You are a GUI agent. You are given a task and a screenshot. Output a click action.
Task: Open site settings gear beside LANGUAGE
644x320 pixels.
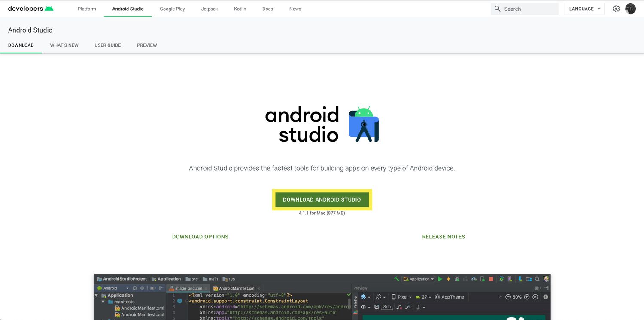pyautogui.click(x=616, y=9)
